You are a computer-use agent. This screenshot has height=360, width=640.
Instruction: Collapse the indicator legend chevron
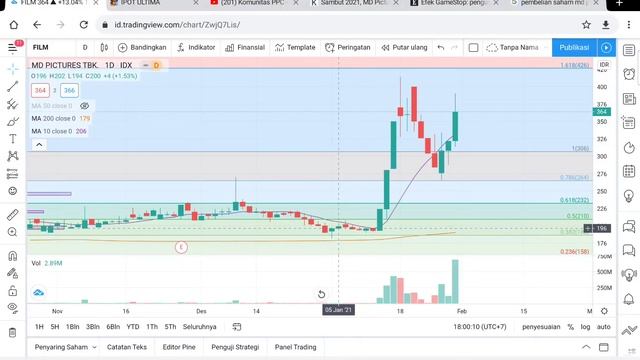[39, 145]
